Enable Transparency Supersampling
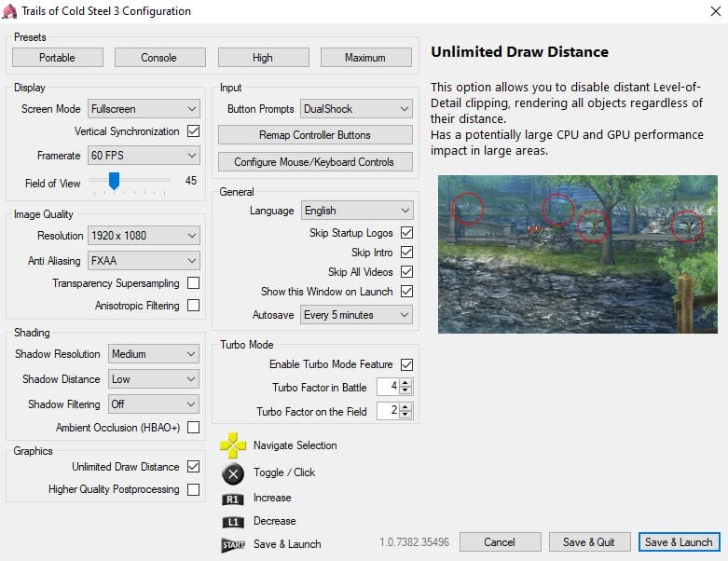The image size is (728, 561). click(x=194, y=283)
